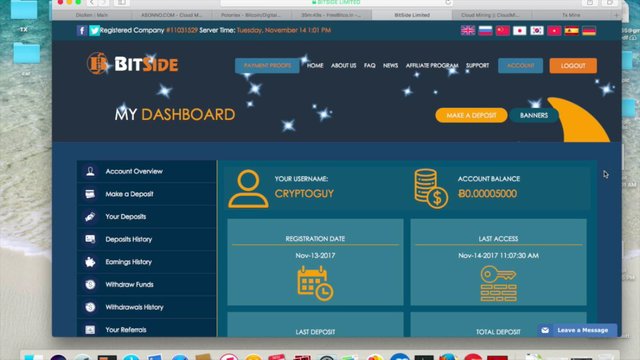This screenshot has width=640, height=360.
Task: Switch language using the UK flag
Action: pos(468,31)
